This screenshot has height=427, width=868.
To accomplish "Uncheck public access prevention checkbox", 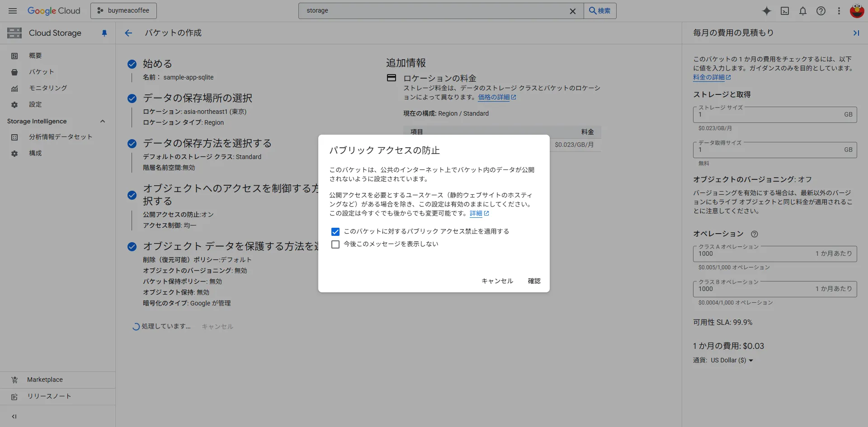I will pyautogui.click(x=335, y=232).
